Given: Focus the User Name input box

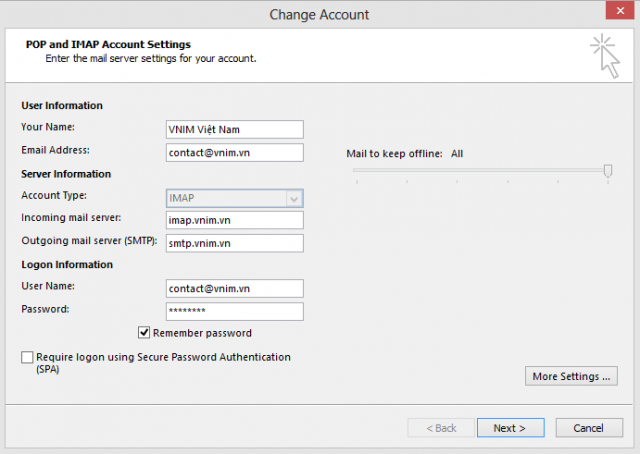Looking at the screenshot, I should tap(235, 289).
